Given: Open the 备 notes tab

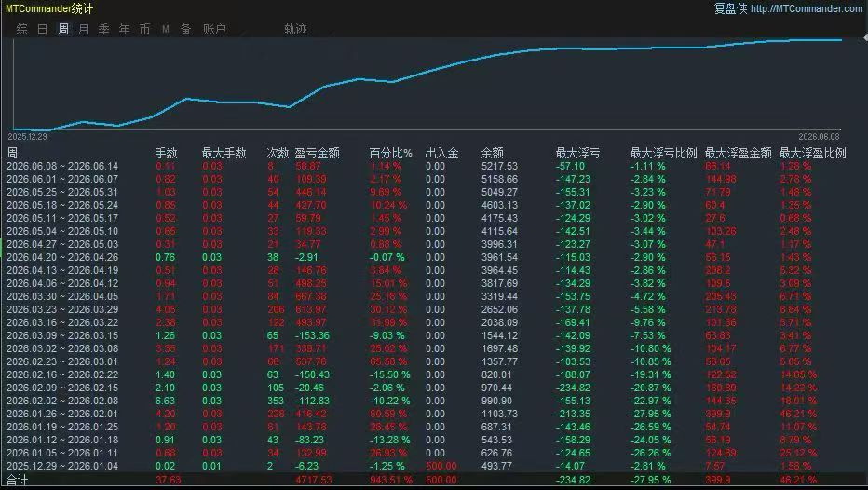Looking at the screenshot, I should tap(186, 29).
